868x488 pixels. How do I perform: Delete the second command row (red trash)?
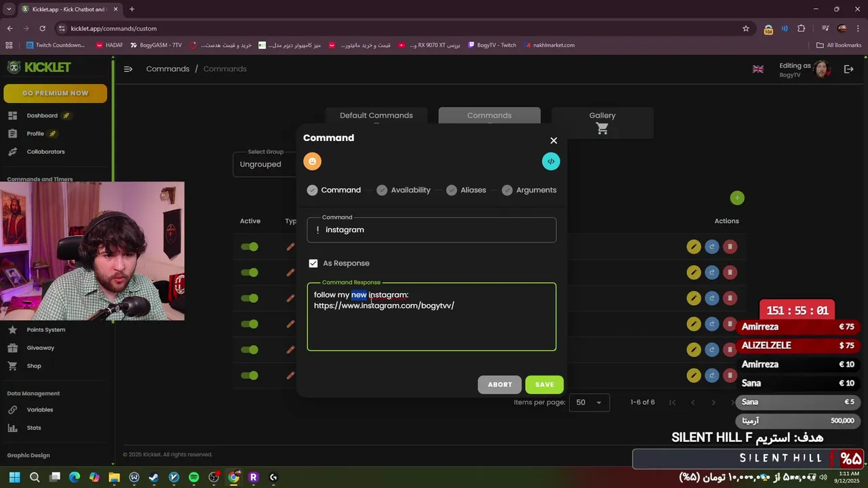[x=730, y=272]
